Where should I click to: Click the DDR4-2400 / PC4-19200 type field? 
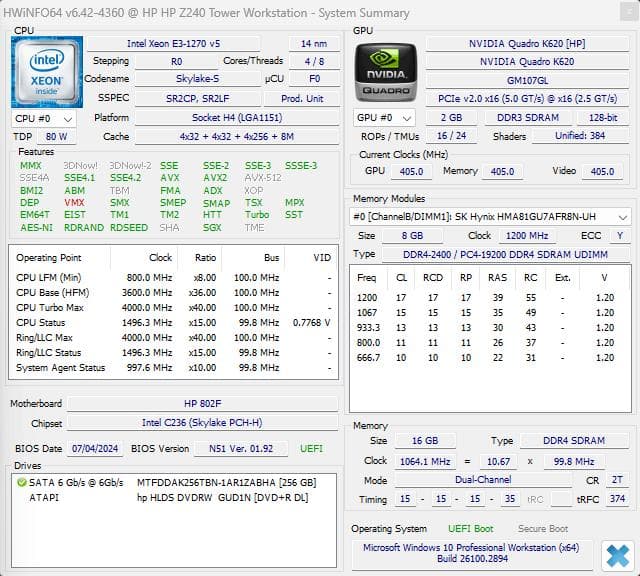[x=505, y=255]
